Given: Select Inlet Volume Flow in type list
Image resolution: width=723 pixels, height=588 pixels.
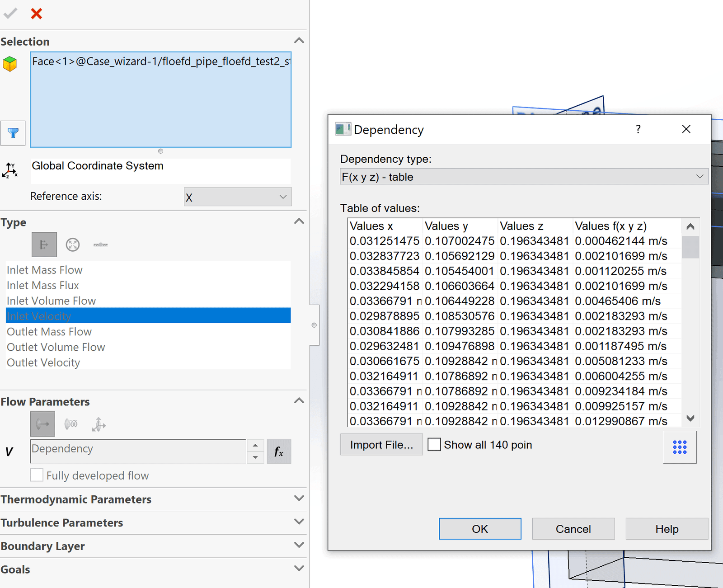Looking at the screenshot, I should 148,301.
